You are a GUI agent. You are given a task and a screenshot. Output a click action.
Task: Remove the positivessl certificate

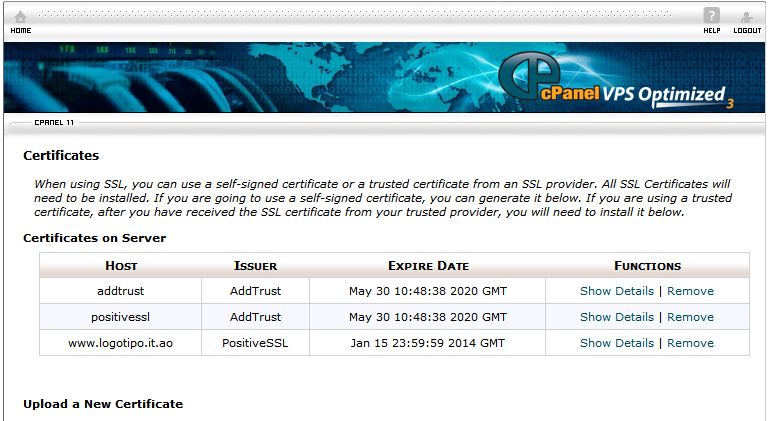pos(690,317)
